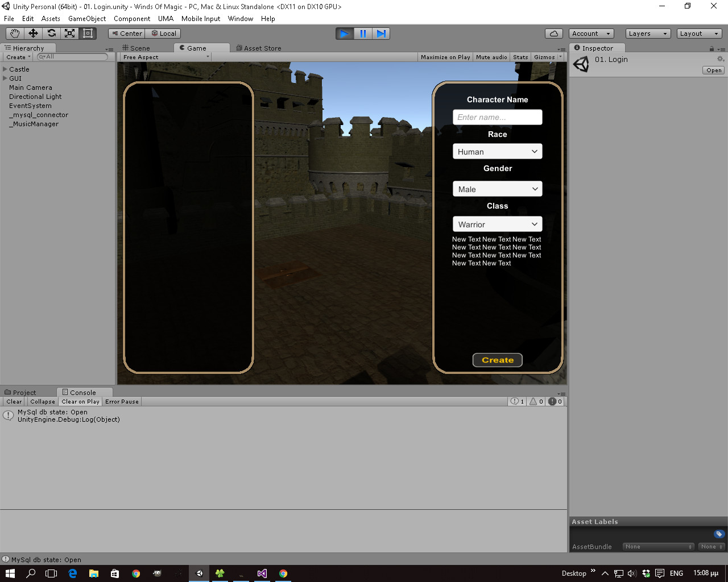This screenshot has height=582, width=728.
Task: Select the Hand tool in the toolbar
Action: coord(15,34)
